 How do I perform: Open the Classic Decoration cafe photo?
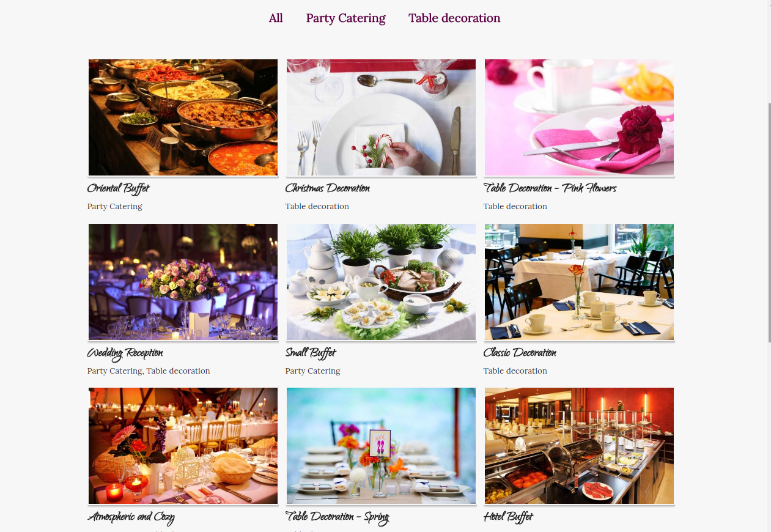579,282
